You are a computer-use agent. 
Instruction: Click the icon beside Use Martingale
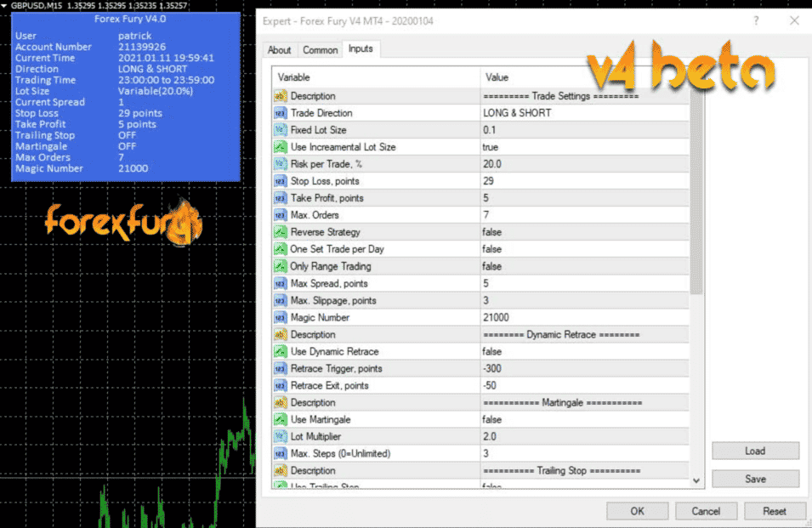pos(280,420)
